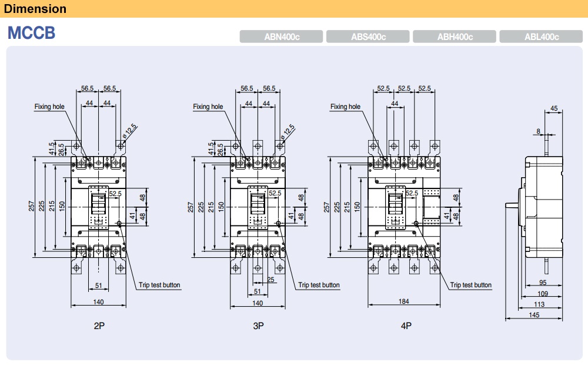Switch to the ABL400c model tab
The image size is (588, 365).
coord(541,36)
